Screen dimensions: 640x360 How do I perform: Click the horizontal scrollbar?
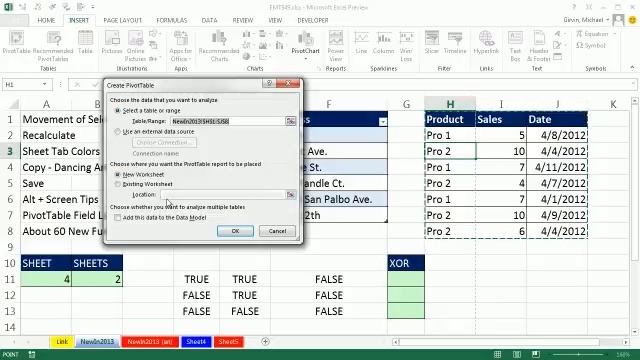[500, 342]
